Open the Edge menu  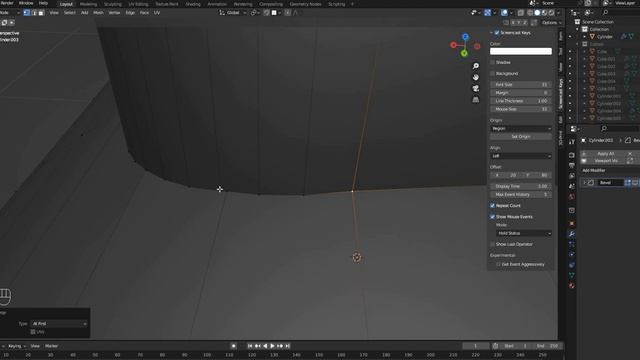tap(130, 13)
